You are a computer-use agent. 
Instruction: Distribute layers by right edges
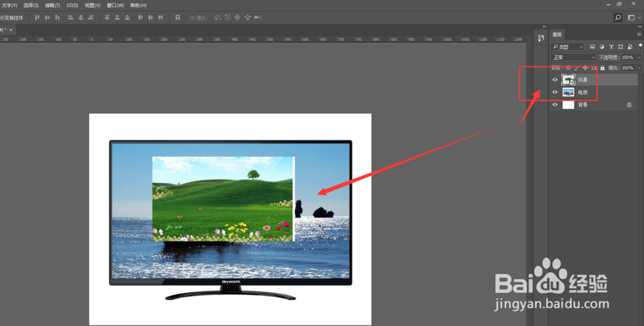[x=160, y=17]
